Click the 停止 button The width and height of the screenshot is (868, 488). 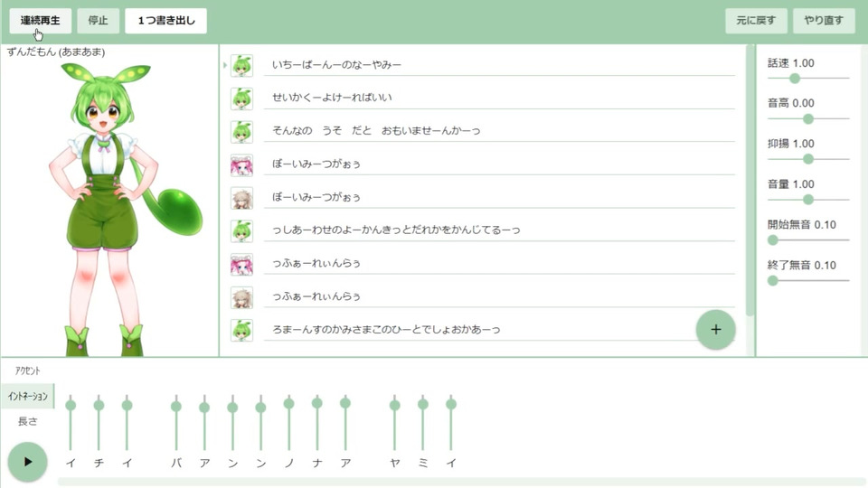pos(98,21)
